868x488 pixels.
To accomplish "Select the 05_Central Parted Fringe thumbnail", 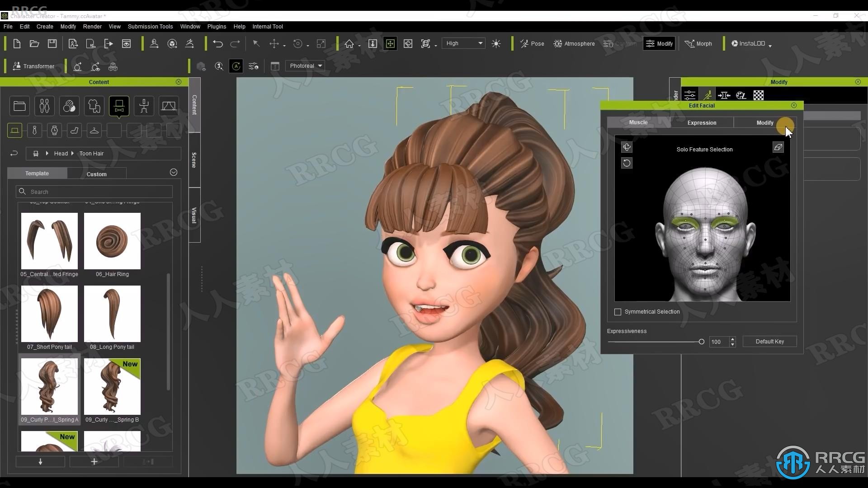I will pyautogui.click(x=49, y=241).
